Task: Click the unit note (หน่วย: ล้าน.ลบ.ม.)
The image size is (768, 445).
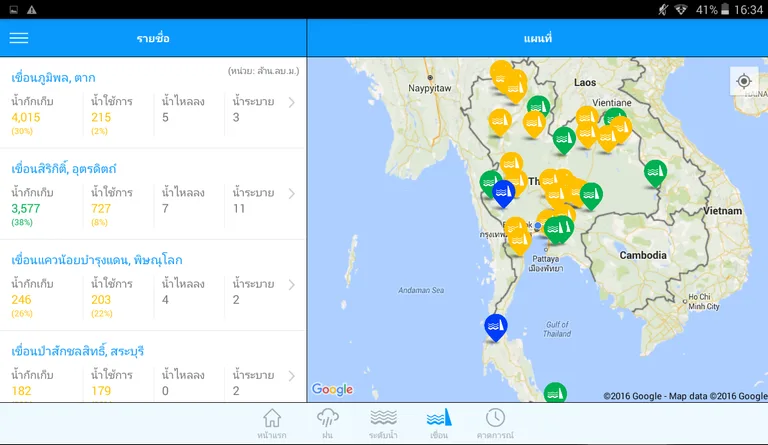Action: [264, 71]
